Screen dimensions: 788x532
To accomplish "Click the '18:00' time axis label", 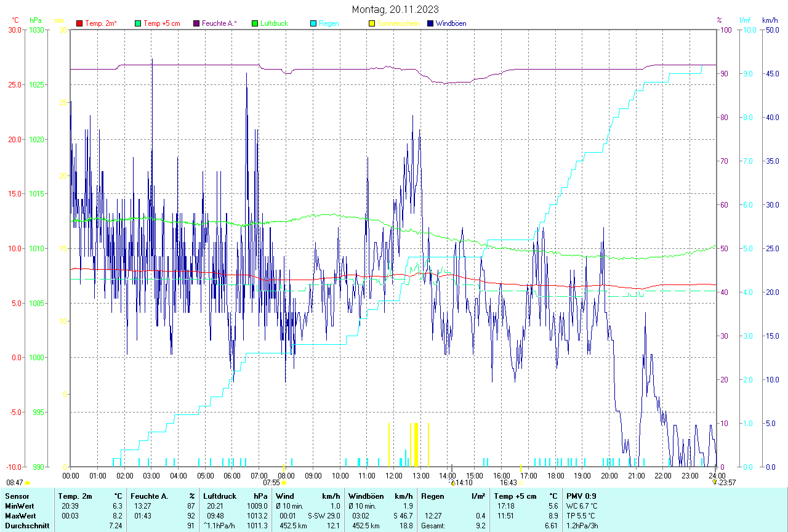I will click(555, 475).
